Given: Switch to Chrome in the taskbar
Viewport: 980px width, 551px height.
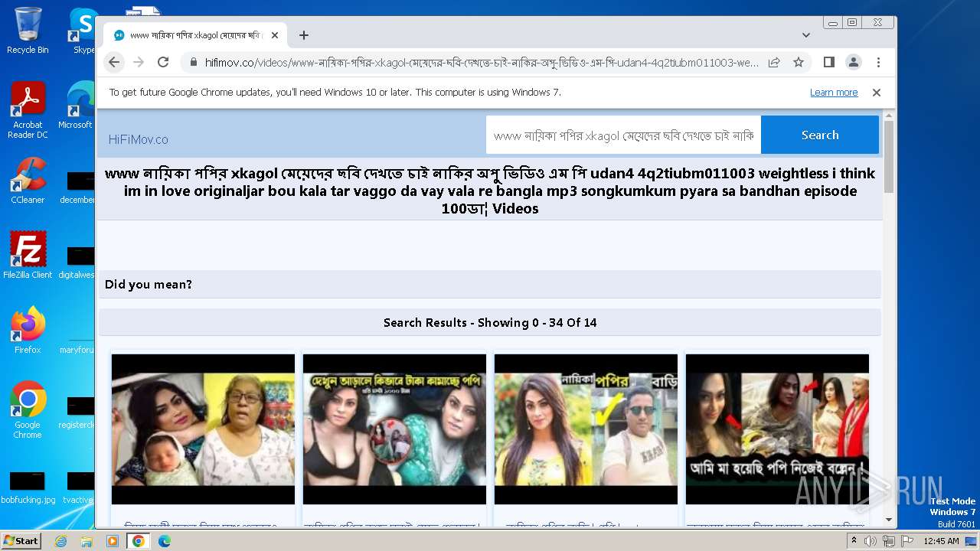Looking at the screenshot, I should click(x=138, y=541).
